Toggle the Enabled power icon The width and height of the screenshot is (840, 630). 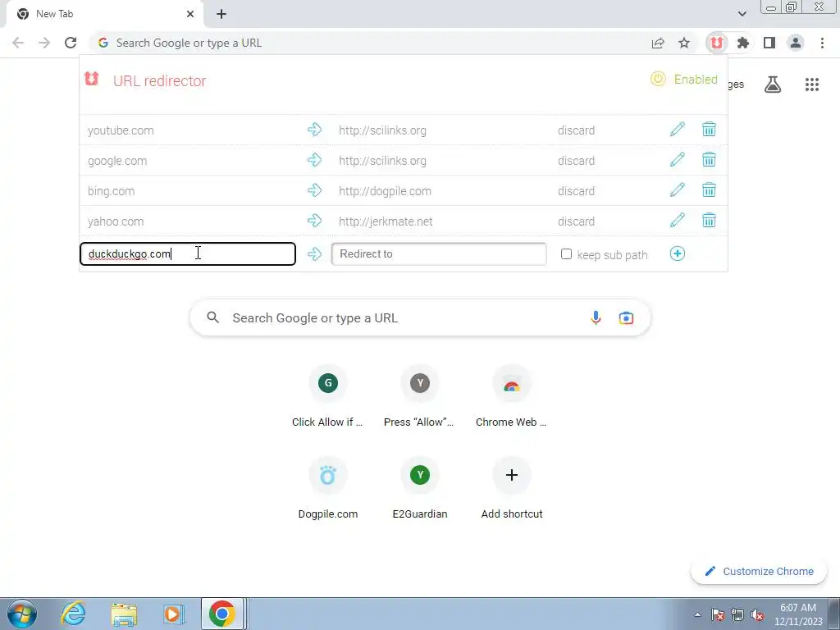pos(658,79)
